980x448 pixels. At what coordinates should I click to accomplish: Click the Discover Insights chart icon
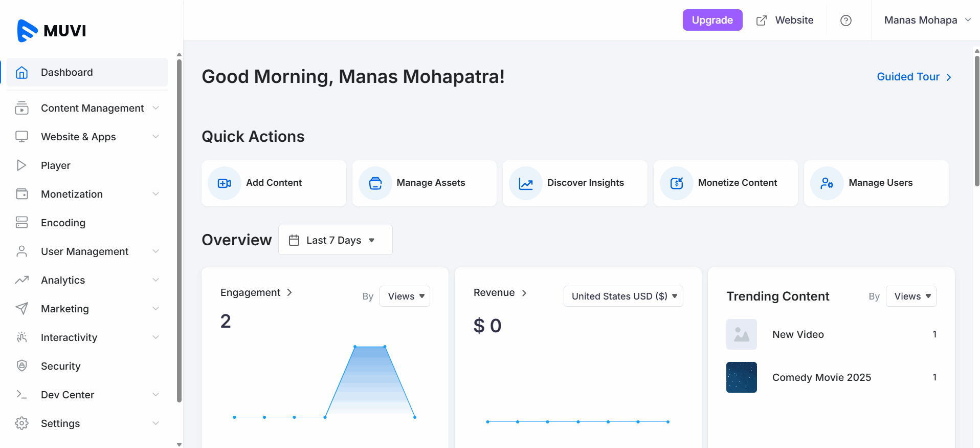tap(525, 183)
